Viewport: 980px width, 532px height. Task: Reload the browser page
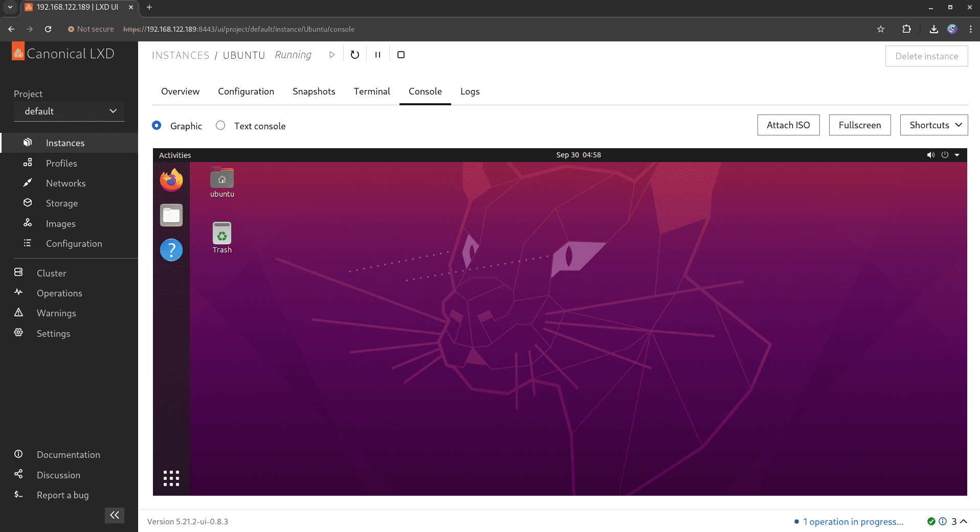[x=48, y=29]
